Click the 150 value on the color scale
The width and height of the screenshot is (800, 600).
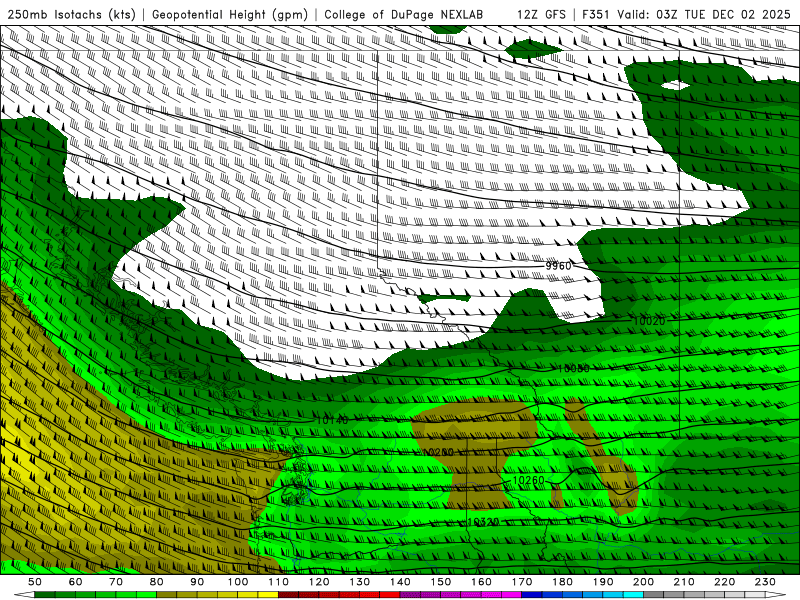click(x=440, y=582)
